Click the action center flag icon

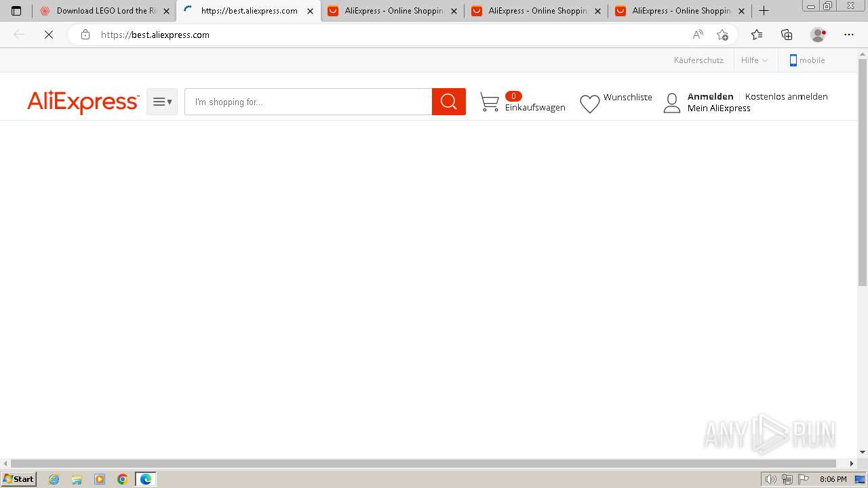[x=804, y=479]
